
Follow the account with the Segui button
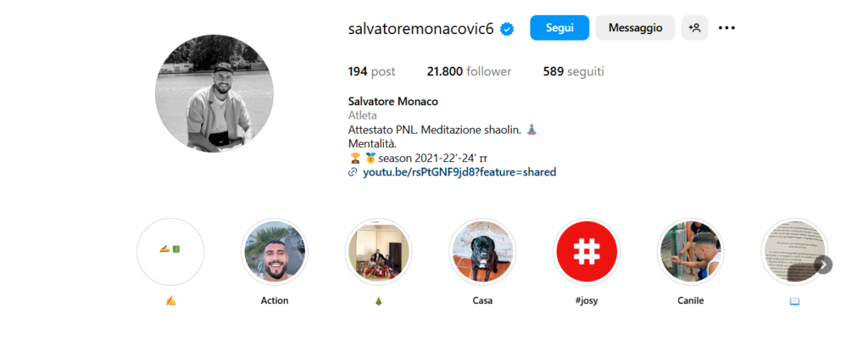point(559,28)
